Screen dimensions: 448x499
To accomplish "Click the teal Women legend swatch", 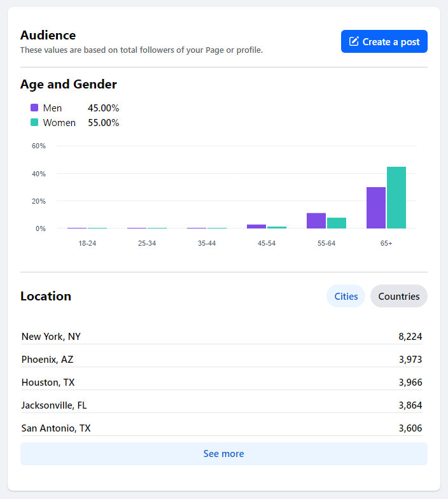I will pyautogui.click(x=34, y=122).
